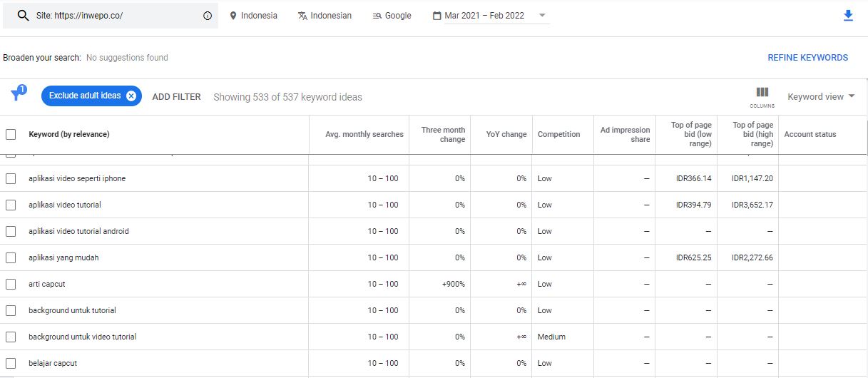868x378 pixels.
Task: Download keyword ideas with the download icon
Action: 848,16
